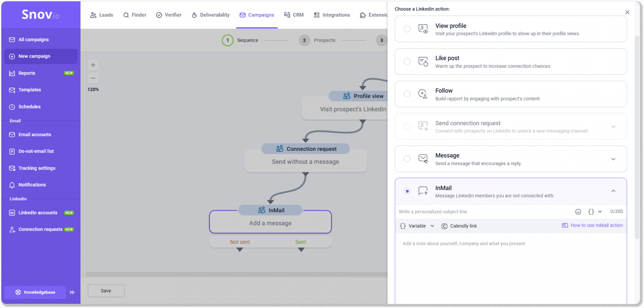Click the Snov.io logo

[x=41, y=15]
